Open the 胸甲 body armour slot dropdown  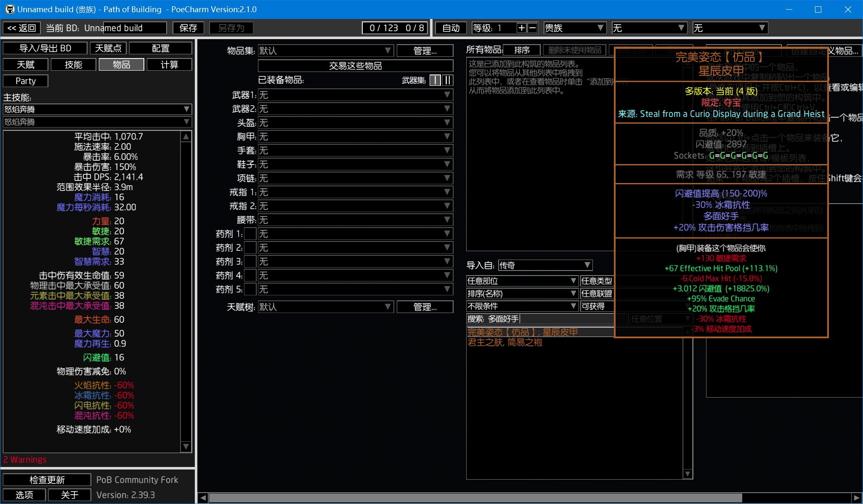(356, 137)
